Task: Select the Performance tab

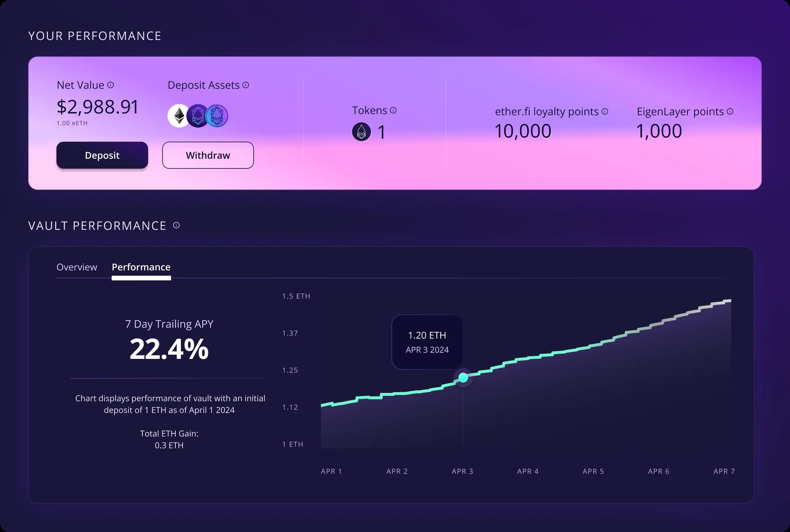Action: point(141,267)
